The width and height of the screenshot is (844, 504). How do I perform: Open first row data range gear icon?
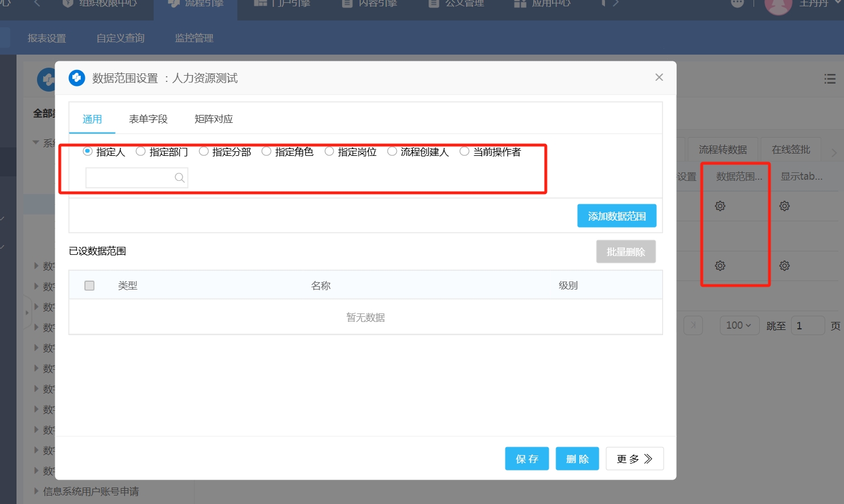click(x=720, y=206)
